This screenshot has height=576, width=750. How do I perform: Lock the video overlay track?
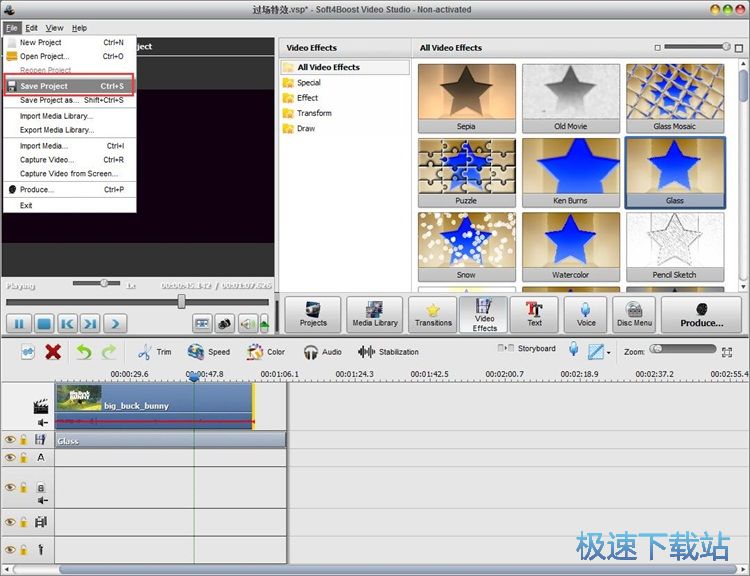23,522
